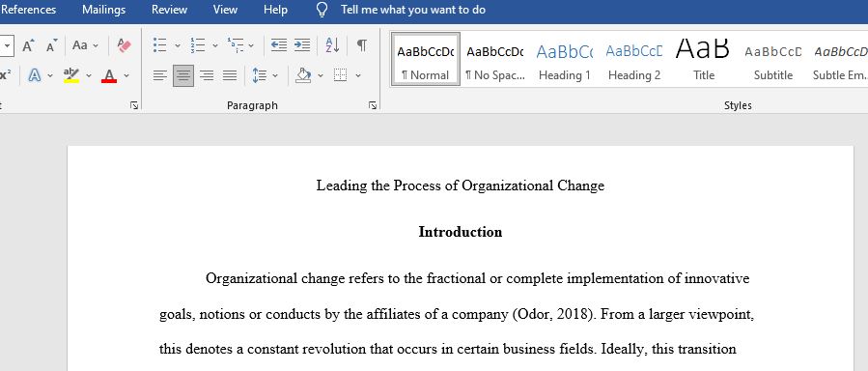Apply the Subtitle style
868x371 pixels.
[x=773, y=59]
